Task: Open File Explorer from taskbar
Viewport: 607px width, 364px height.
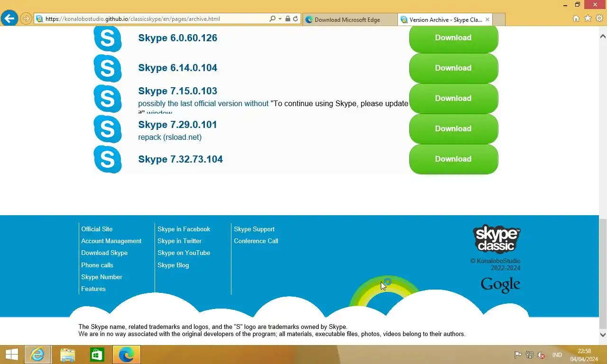Action: (x=68, y=355)
